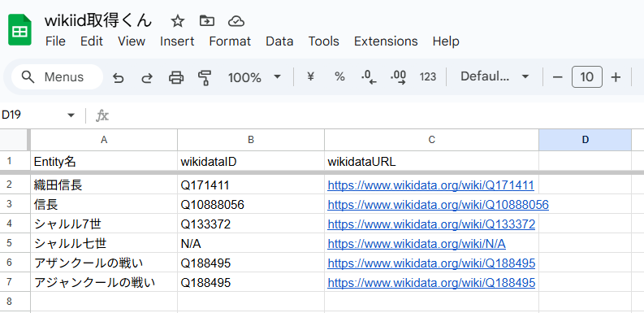
Task: Follow the Q10888056 wikidata URL
Action: coord(438,204)
